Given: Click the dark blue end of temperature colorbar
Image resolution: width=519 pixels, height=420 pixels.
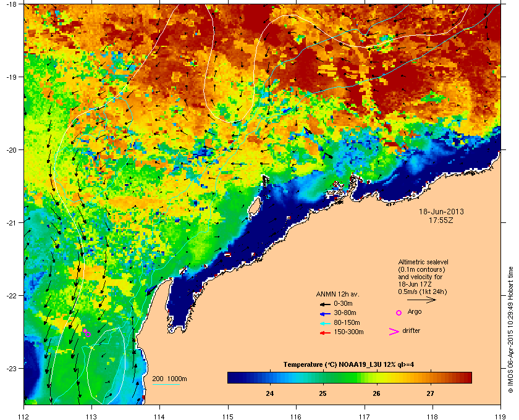Looking at the screenshot, I should (x=234, y=377).
